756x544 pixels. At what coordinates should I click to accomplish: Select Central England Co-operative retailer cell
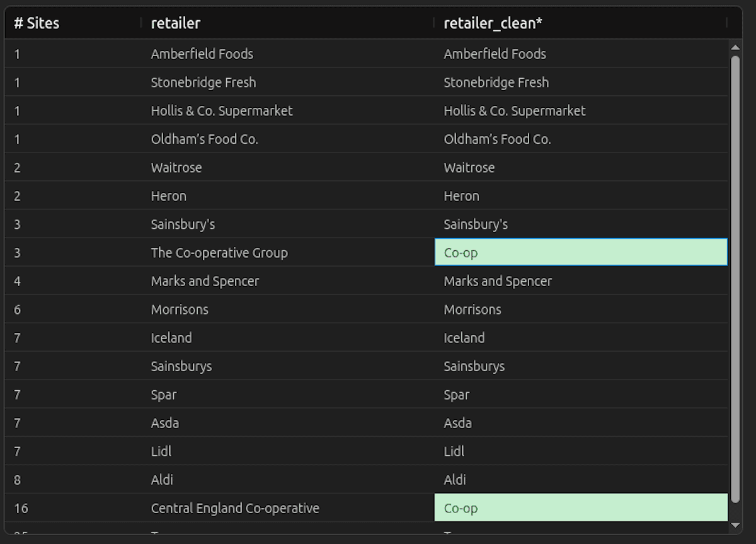tap(235, 507)
